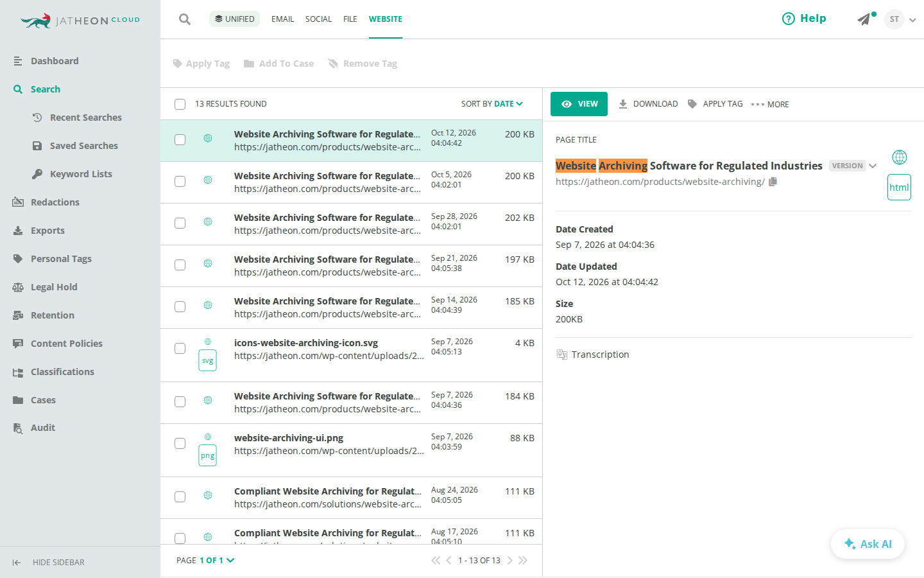Screen dimensions: 924x578
Task: Switch to the SOCIAL tab
Action: 318,19
